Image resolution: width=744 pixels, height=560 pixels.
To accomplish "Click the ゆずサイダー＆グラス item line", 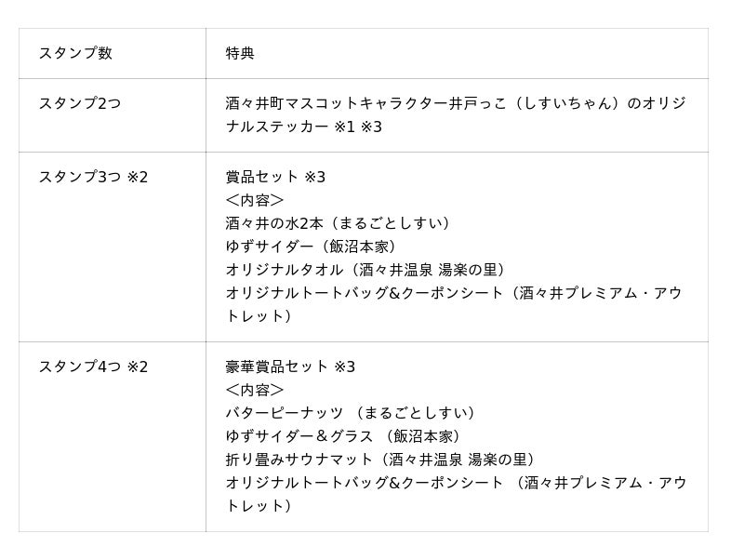I will [345, 436].
